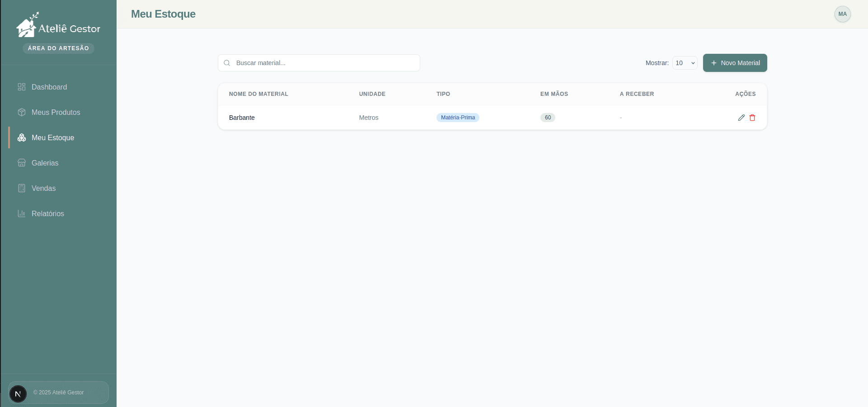Click the plus icon on Novo Material
868x407 pixels.
[x=713, y=63]
